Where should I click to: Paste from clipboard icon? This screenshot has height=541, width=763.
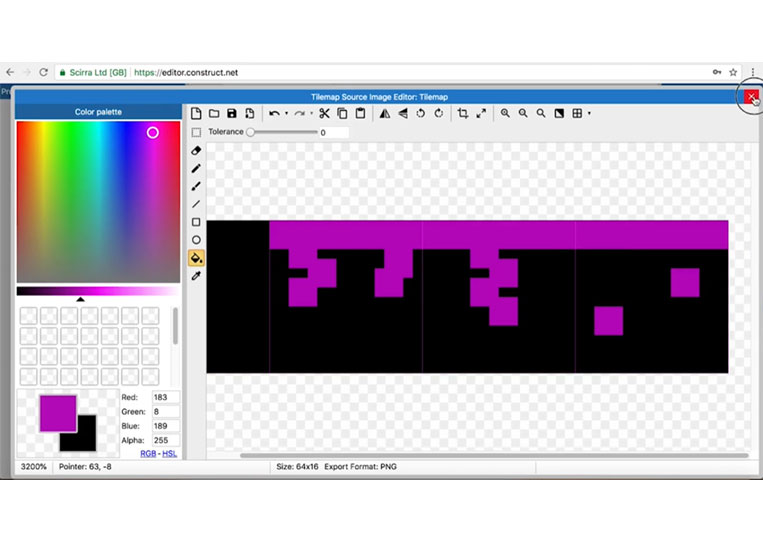(361, 113)
